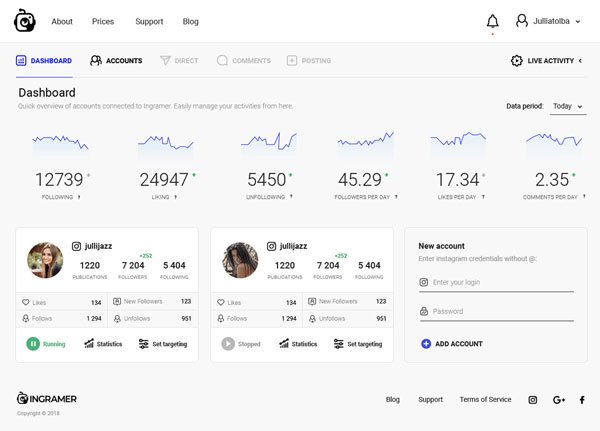
Task: Click the New account heading
Action: tap(441, 246)
